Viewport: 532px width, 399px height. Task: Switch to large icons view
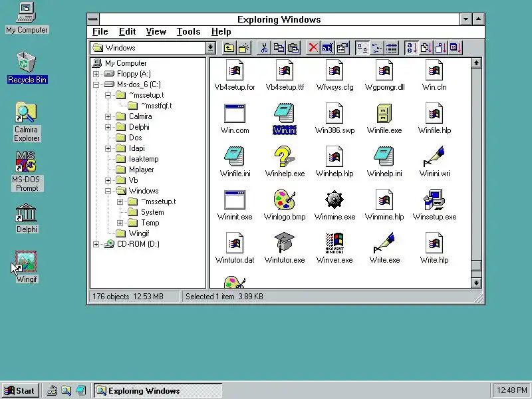coord(362,48)
